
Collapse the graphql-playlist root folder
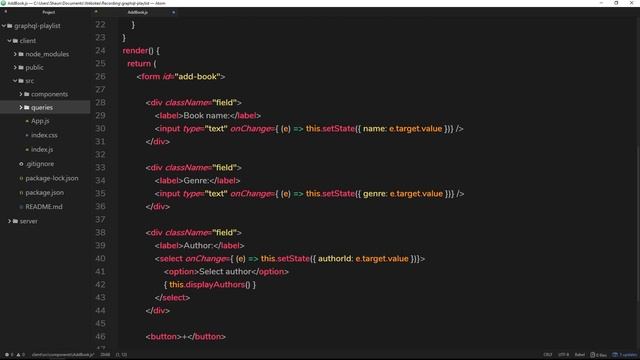(4, 26)
